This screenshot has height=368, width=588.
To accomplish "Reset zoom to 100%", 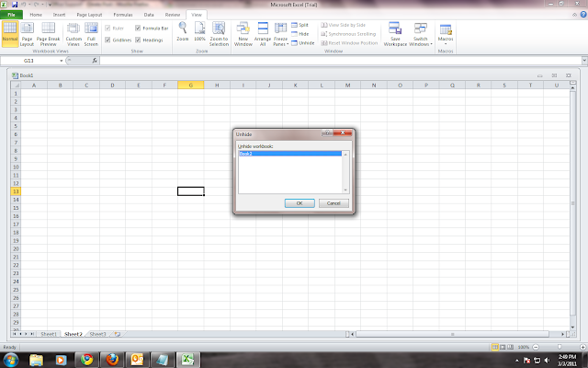I will tap(199, 31).
